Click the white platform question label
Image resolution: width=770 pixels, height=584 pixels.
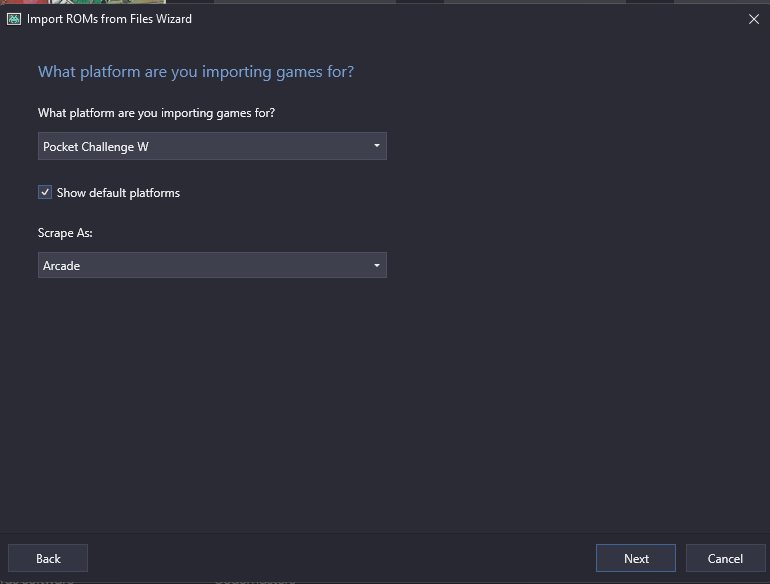point(156,113)
